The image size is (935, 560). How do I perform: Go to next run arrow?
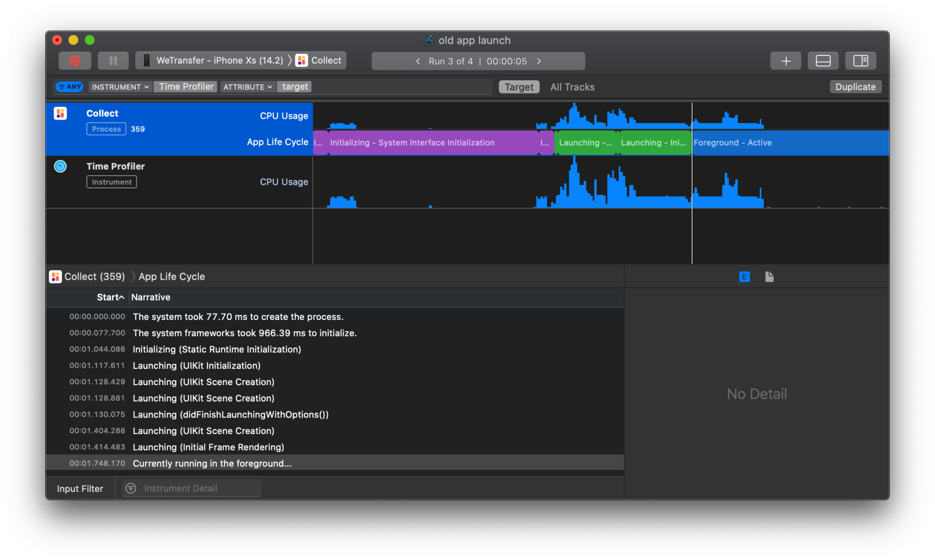click(x=539, y=61)
